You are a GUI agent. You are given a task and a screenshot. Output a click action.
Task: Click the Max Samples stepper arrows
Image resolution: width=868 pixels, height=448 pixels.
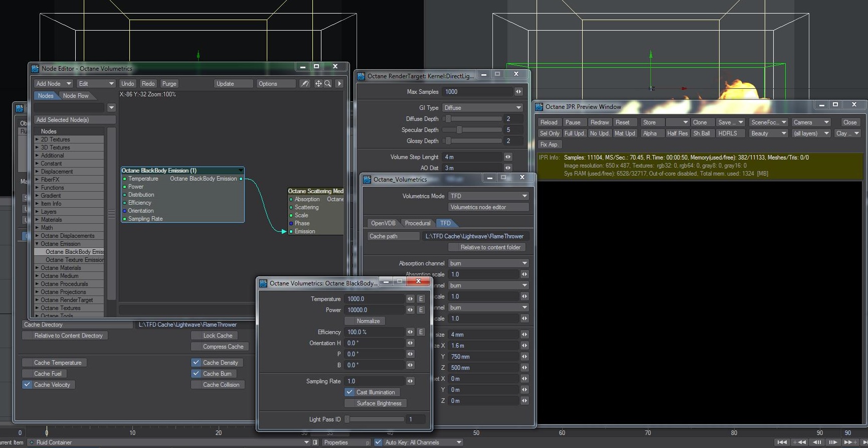click(x=518, y=92)
